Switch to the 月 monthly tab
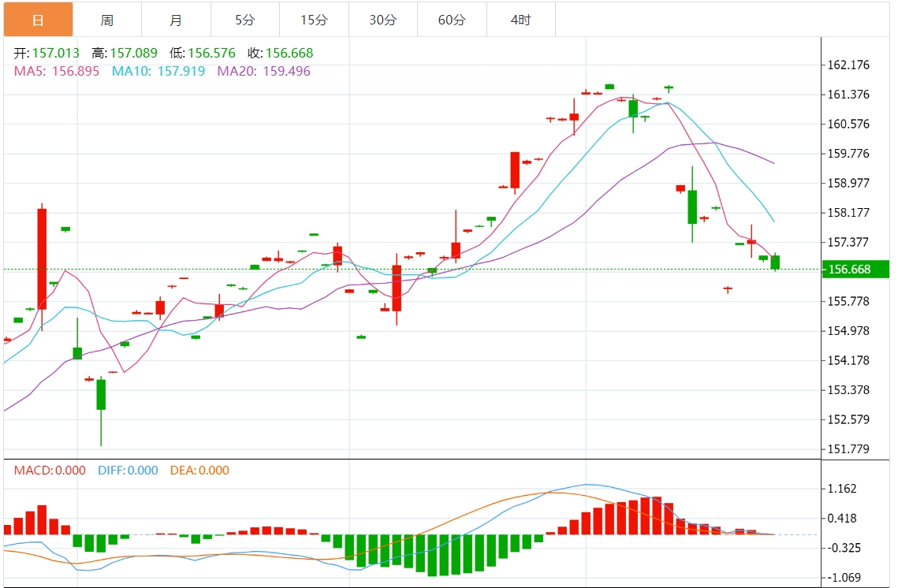Viewport: 898px width, 588px height. tap(176, 20)
